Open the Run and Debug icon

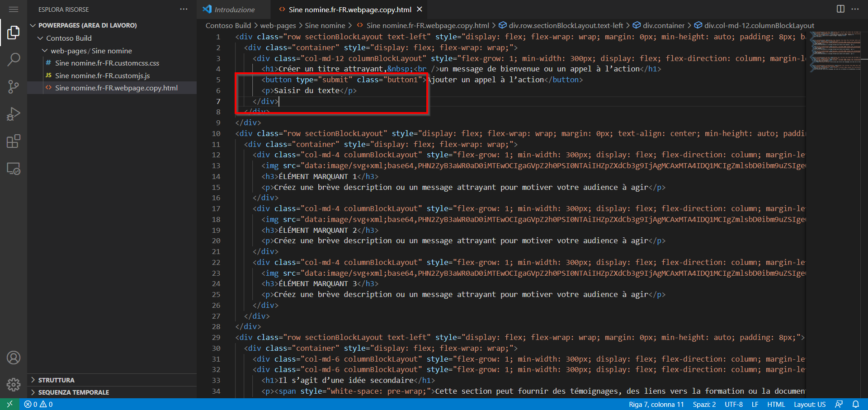pyautogui.click(x=14, y=114)
